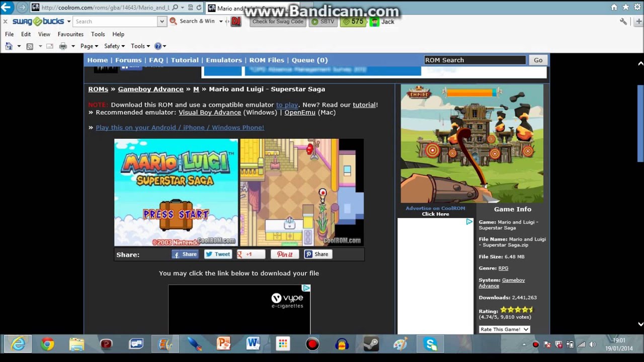This screenshot has width=644, height=362.
Task: Open Skype from the taskbar
Action: (431, 344)
